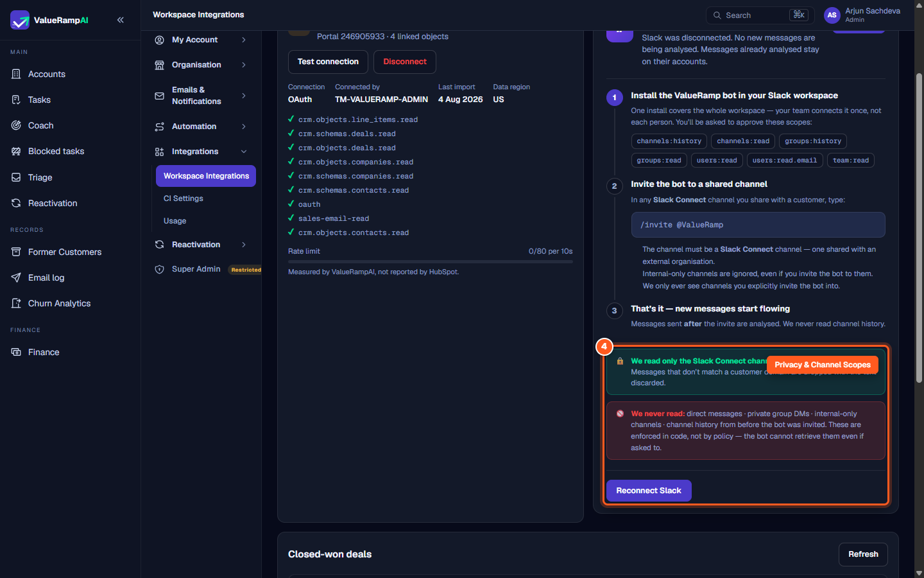924x578 pixels.
Task: Click the AS user avatar
Action: pos(832,15)
